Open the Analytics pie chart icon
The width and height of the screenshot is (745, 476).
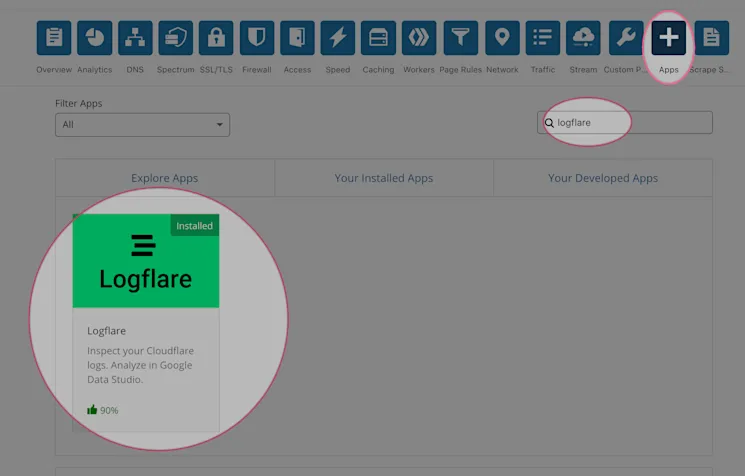[x=95, y=38]
